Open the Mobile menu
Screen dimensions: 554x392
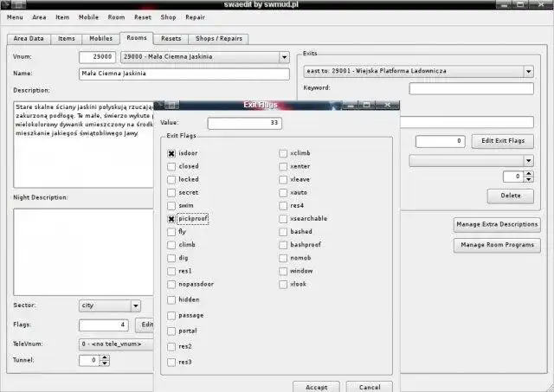pyautogui.click(x=88, y=17)
